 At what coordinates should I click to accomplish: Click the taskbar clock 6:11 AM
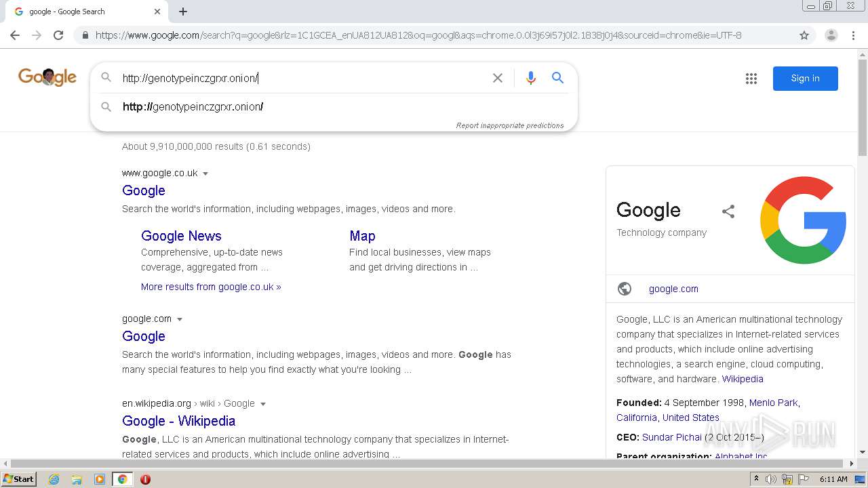click(x=833, y=479)
